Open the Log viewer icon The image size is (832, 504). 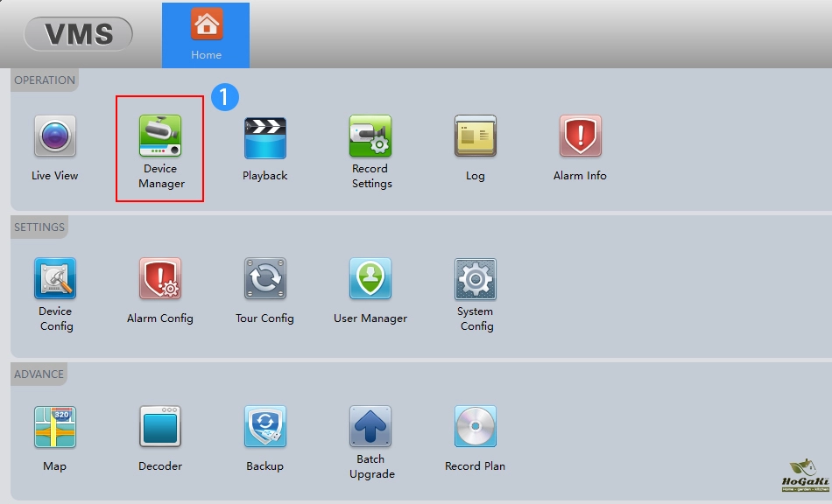point(476,136)
